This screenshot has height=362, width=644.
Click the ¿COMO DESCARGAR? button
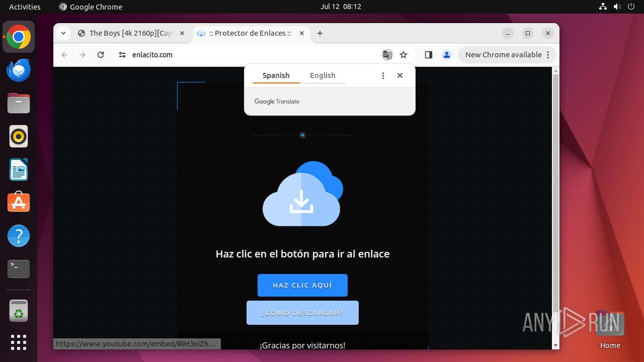tap(302, 313)
